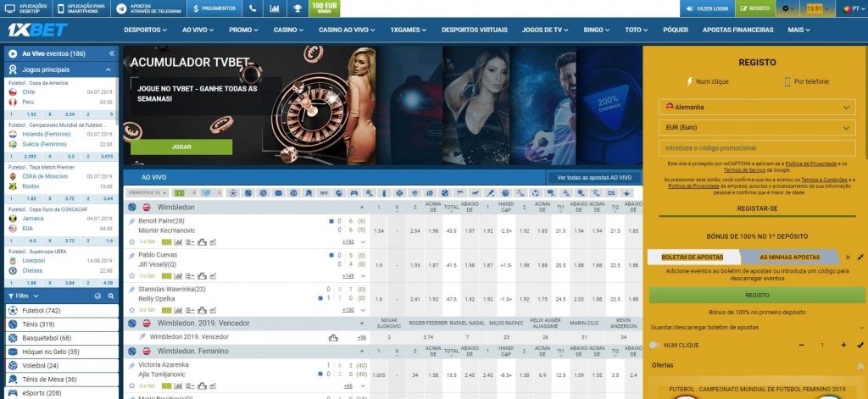Collapse the Jogos principais section
This screenshot has width=868, height=399.
tap(108, 69)
